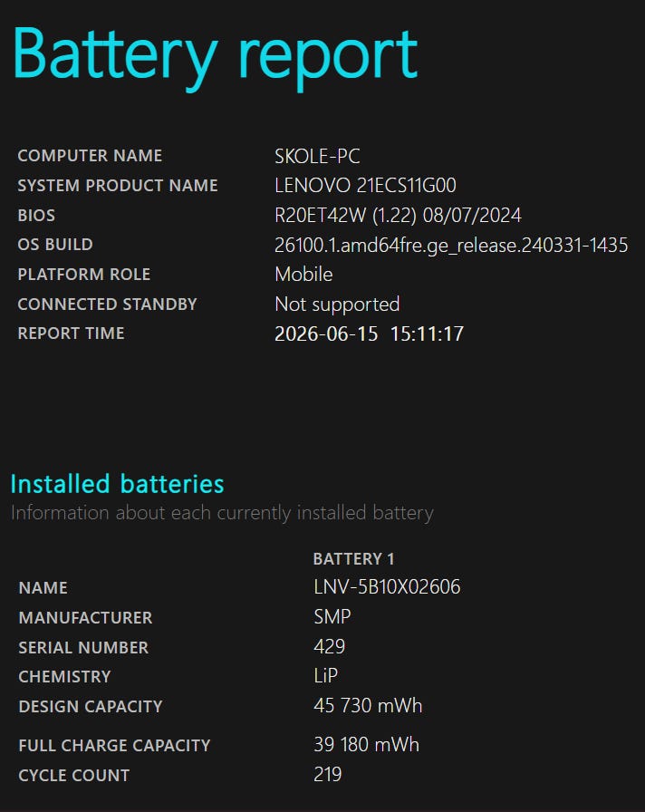Click the Platform role value Mobile

303,275
